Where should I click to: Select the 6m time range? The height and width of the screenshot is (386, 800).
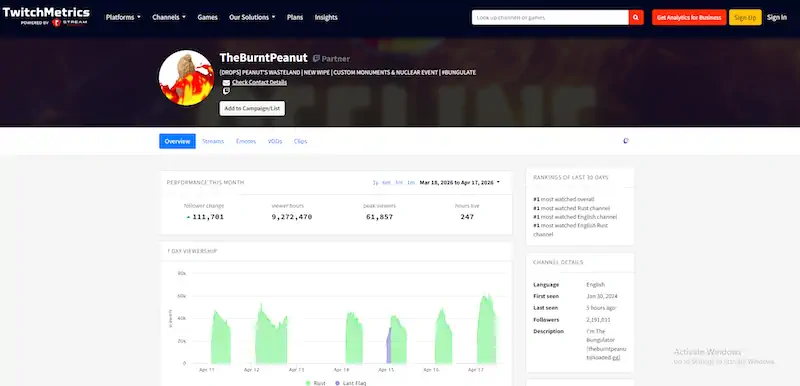click(x=386, y=183)
